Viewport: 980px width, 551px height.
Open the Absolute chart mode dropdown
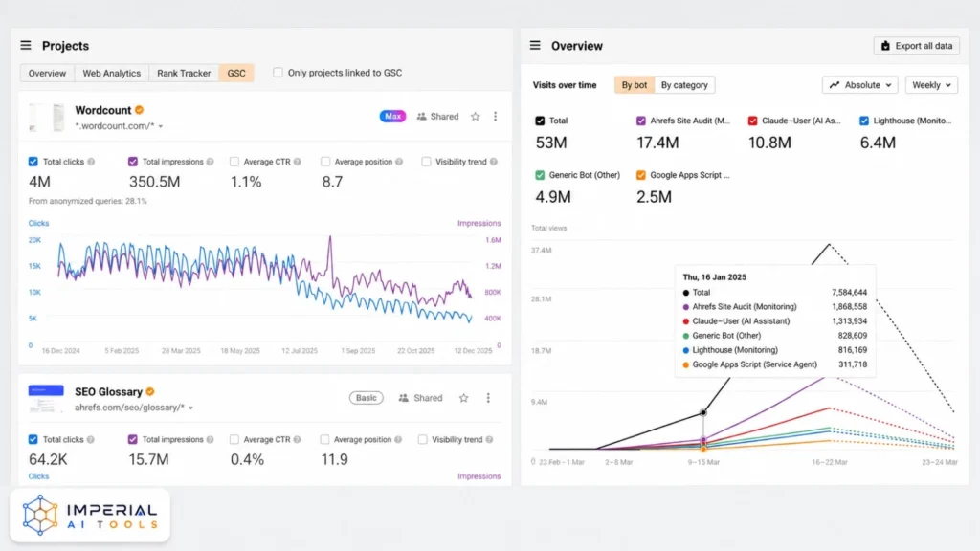pos(860,85)
